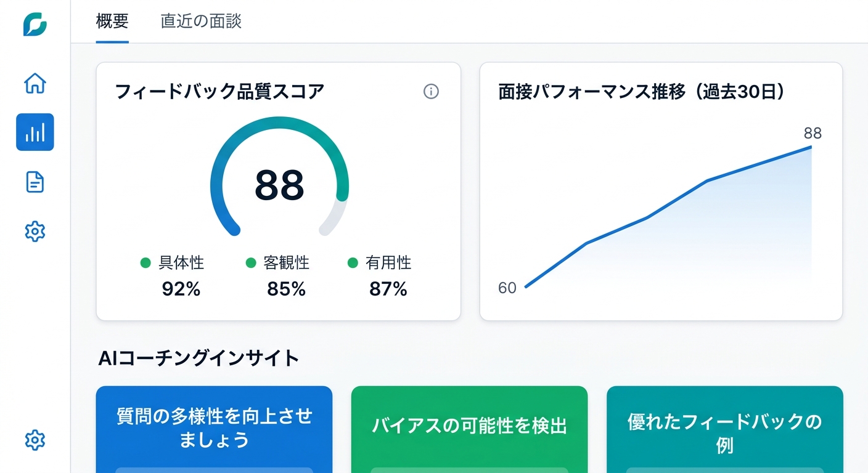Image resolution: width=868 pixels, height=473 pixels.
Task: Open the Home view from the sidebar
Action: (35, 84)
